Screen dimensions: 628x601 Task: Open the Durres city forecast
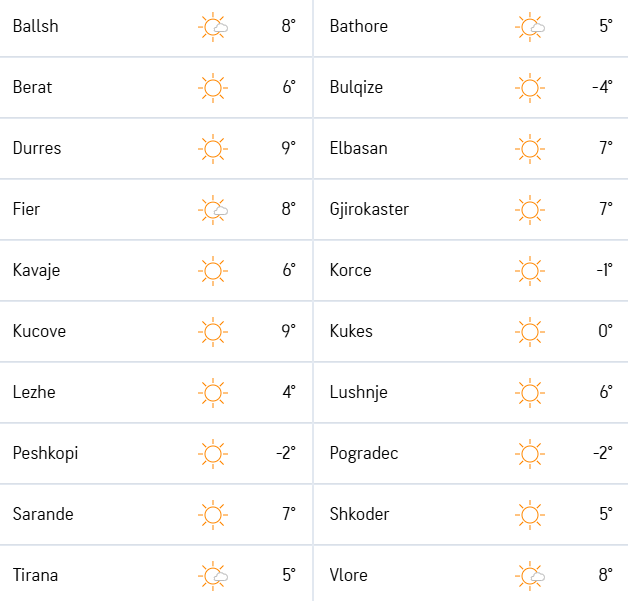click(x=37, y=148)
